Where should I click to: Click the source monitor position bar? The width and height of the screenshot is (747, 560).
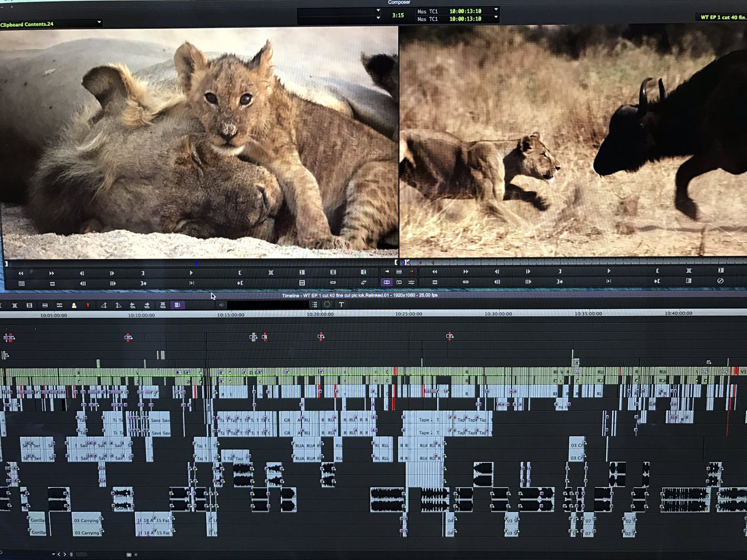pyautogui.click(x=200, y=263)
